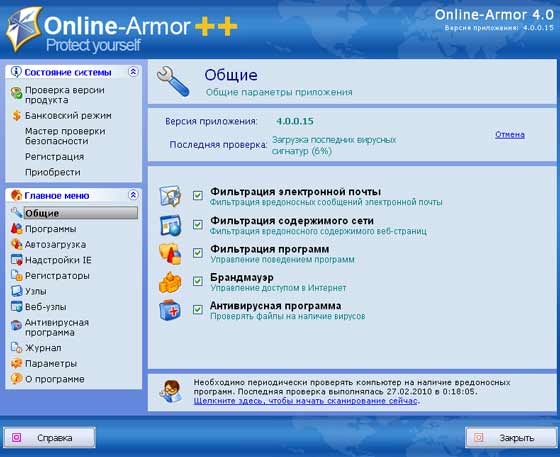Open Мастер проверки безопасности
The image size is (560, 457).
click(65, 136)
